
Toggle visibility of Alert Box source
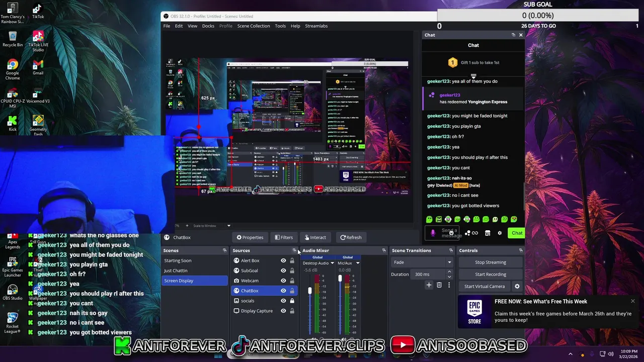coord(283,260)
